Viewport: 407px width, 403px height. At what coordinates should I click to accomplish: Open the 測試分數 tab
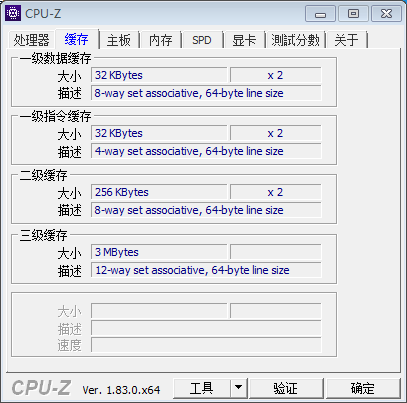point(295,40)
